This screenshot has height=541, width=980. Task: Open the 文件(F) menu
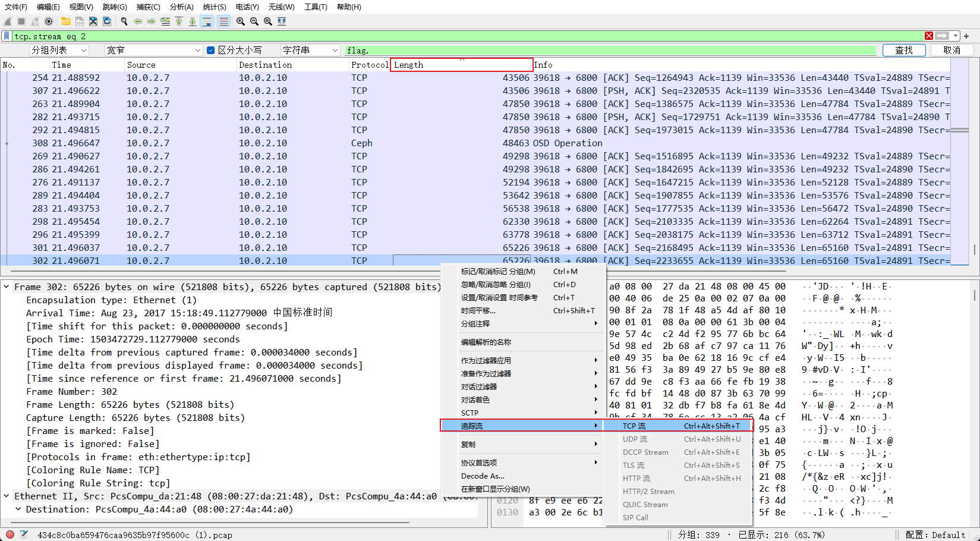click(16, 7)
